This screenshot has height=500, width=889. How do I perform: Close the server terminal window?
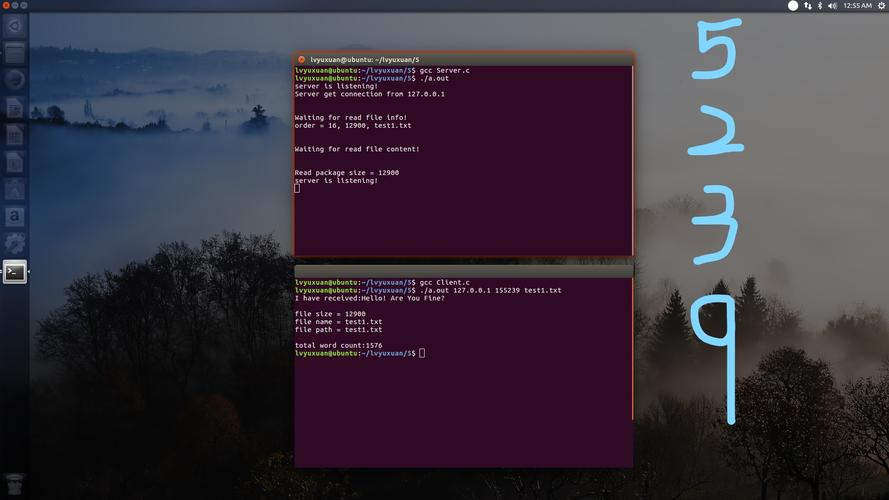[x=301, y=60]
